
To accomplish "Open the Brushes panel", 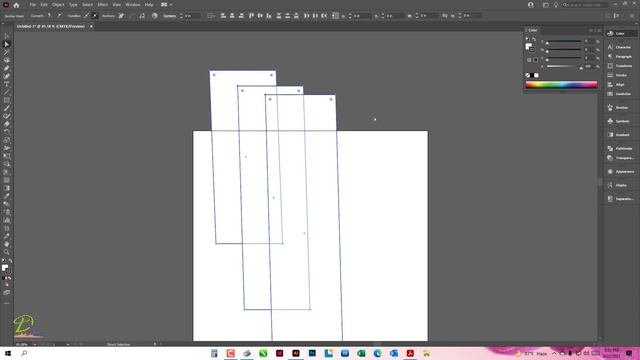I will pyautogui.click(x=620, y=108).
